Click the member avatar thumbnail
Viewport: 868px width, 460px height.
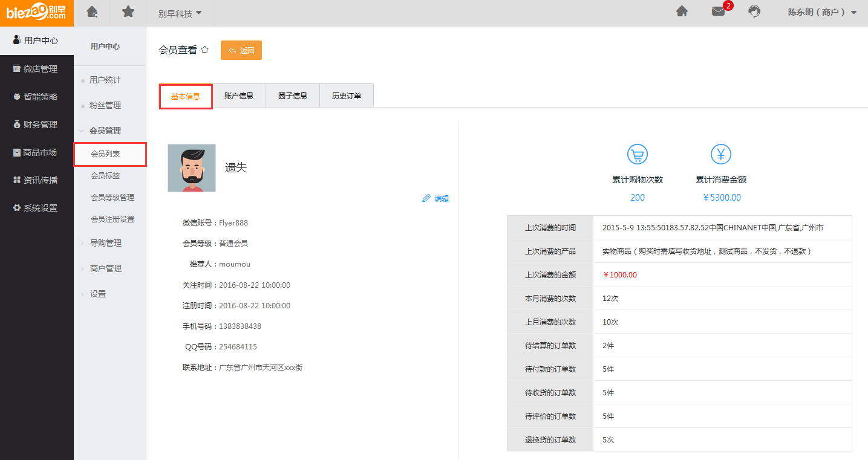click(192, 168)
